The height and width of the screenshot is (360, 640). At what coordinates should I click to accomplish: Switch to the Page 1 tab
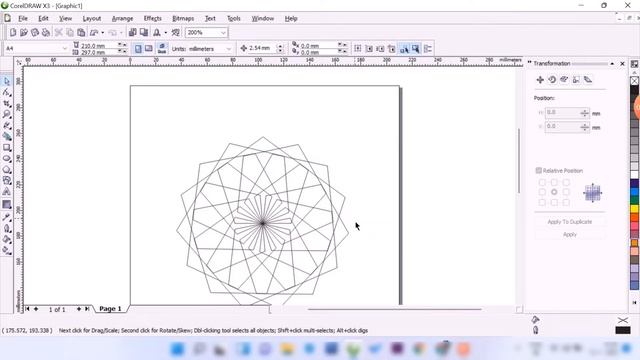pyautogui.click(x=110, y=309)
